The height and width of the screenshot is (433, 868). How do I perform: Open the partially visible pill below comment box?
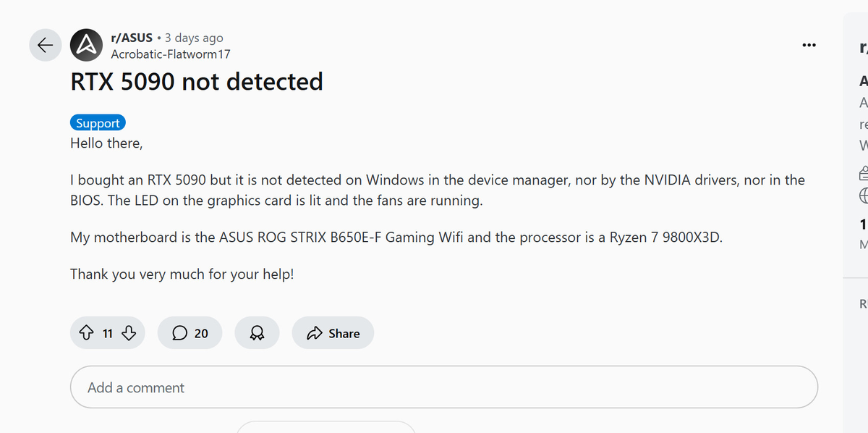tap(325, 427)
